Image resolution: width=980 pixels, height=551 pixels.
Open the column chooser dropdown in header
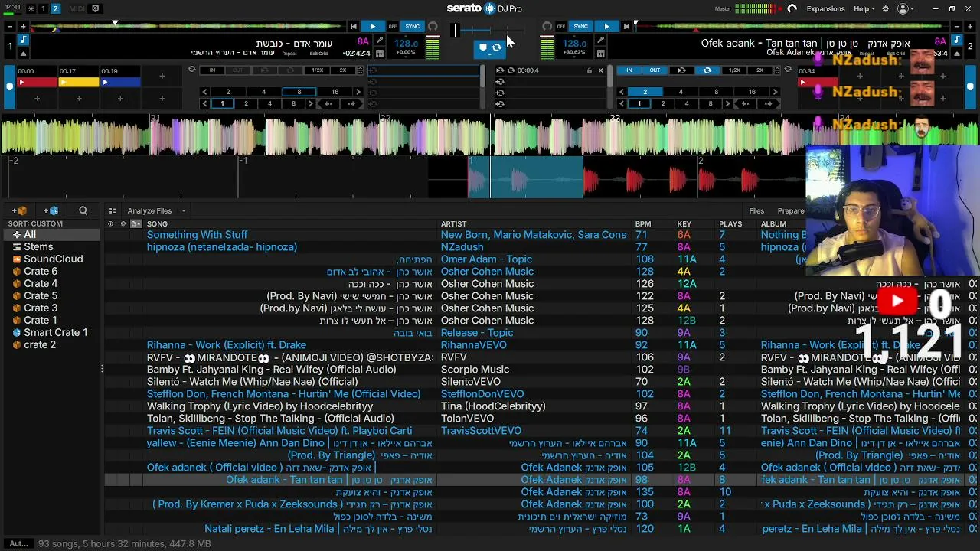[x=136, y=223]
